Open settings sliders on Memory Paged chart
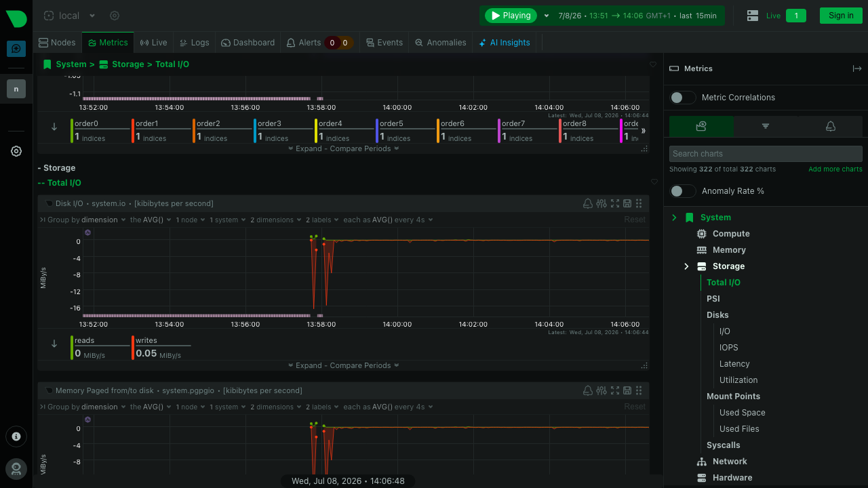This screenshot has width=868, height=488. click(x=601, y=390)
